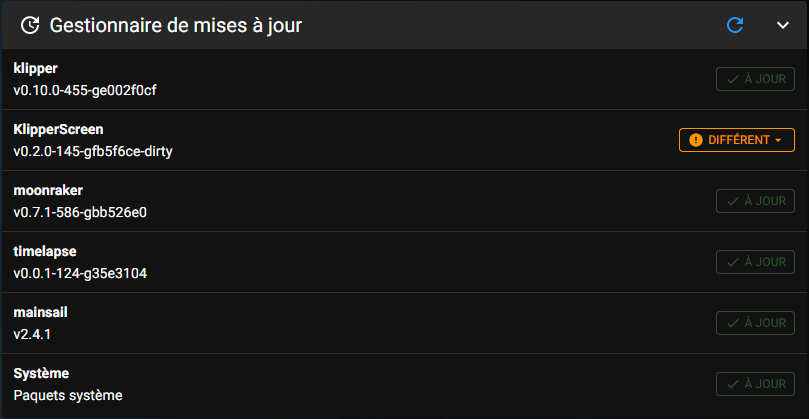Click the klipper version v0.10.0-455-ge002f0cf

click(85, 91)
